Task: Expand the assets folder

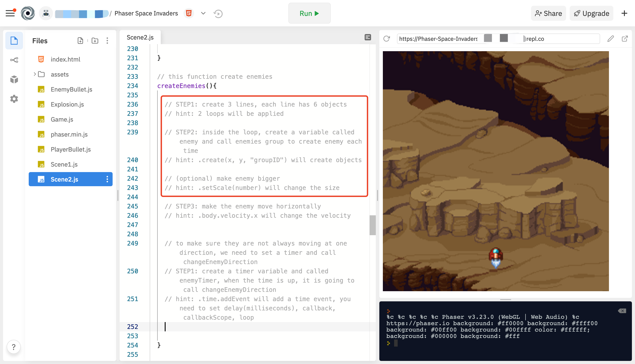Action: point(35,74)
